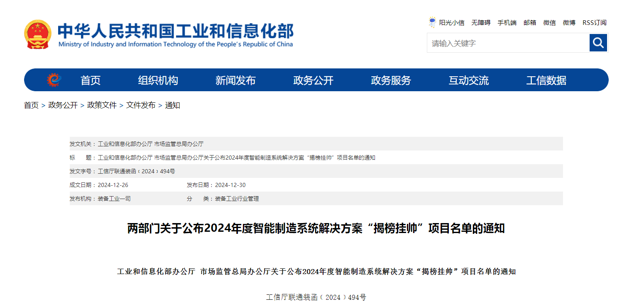
Task: Select the 分类 装备工业行业管理 value
Action: pos(237,199)
